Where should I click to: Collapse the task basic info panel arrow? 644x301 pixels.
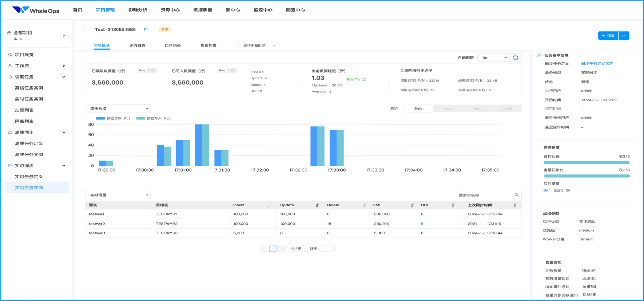(x=539, y=55)
